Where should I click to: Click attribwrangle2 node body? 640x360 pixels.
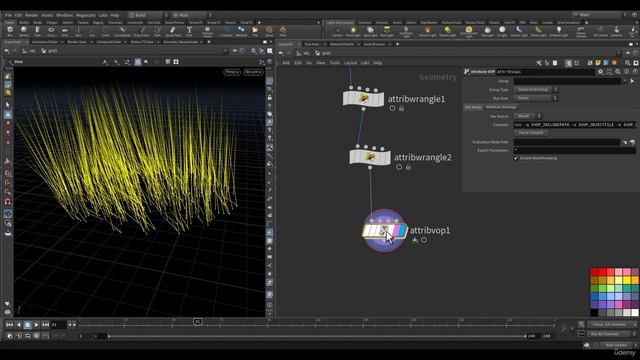pos(370,157)
